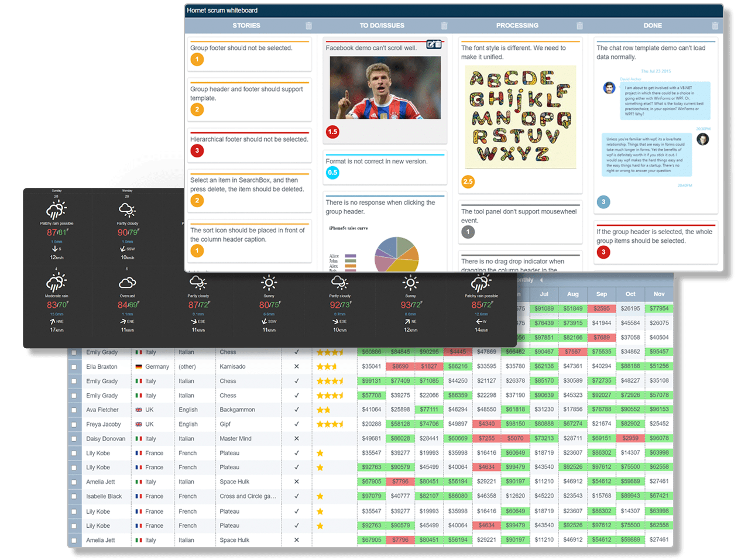Sort by the Aug column header
755x560 pixels.
tap(573, 294)
